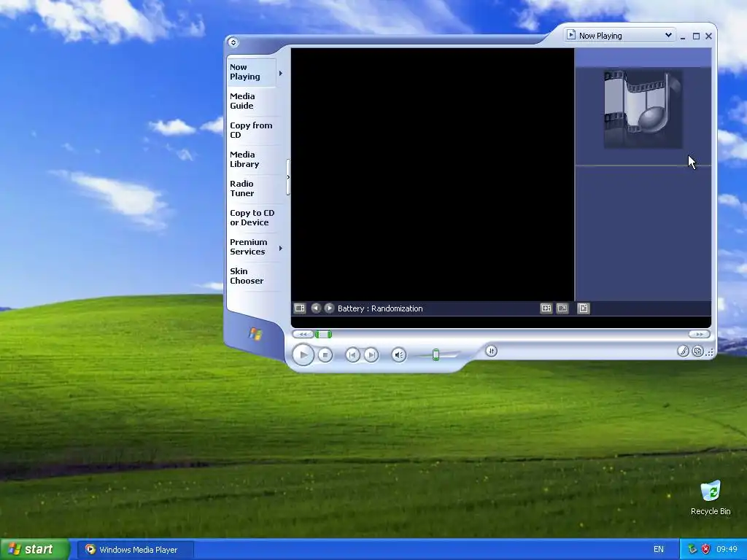
Task: Skip to the next track
Action: tap(371, 355)
